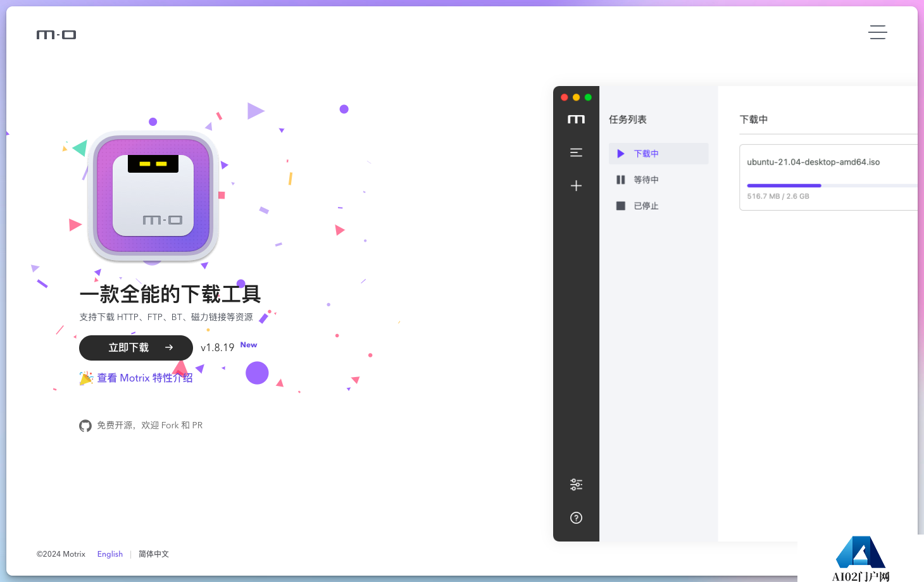Click the New badge next to version

[249, 345]
